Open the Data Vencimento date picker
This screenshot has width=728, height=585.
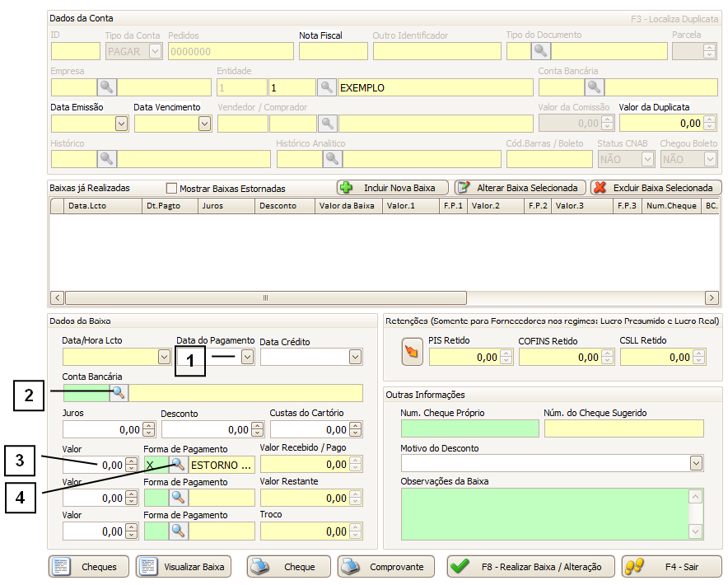pyautogui.click(x=204, y=124)
